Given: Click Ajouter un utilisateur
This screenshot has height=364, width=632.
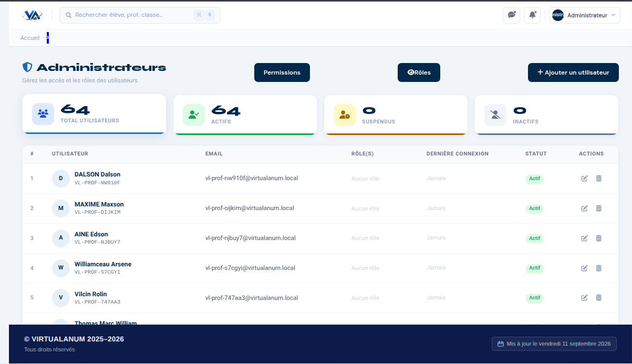Looking at the screenshot, I should (x=573, y=72).
